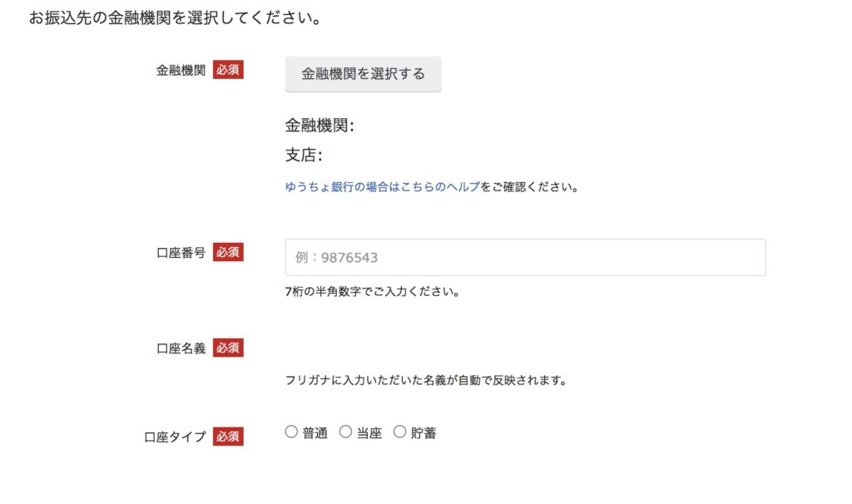The width and height of the screenshot is (852, 504).
Task: Click the 貯蓄 radio label text
Action: coord(424,432)
